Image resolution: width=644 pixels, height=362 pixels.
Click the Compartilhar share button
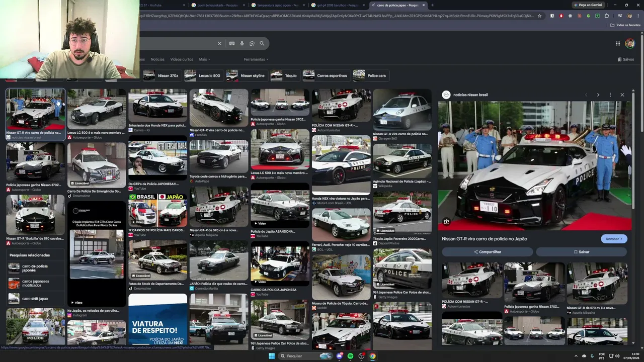[487, 252]
